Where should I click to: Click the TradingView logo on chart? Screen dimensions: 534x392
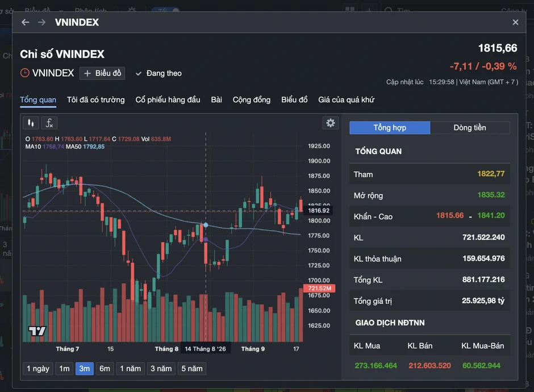point(37,331)
